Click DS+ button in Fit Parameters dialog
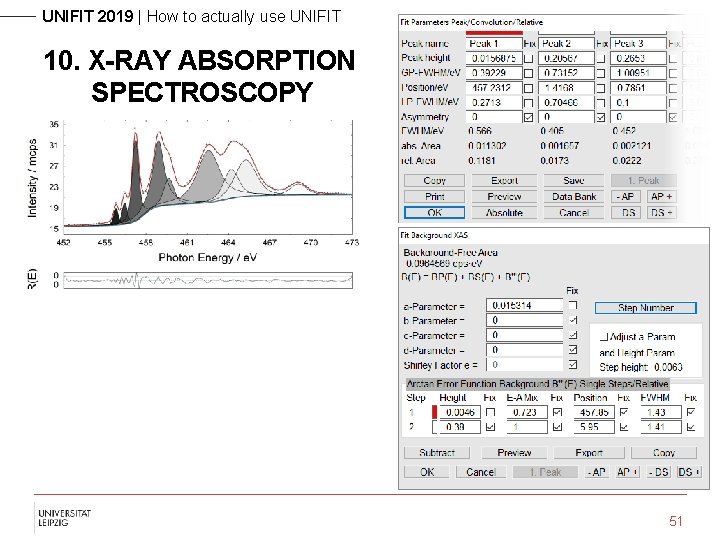 click(661, 213)
